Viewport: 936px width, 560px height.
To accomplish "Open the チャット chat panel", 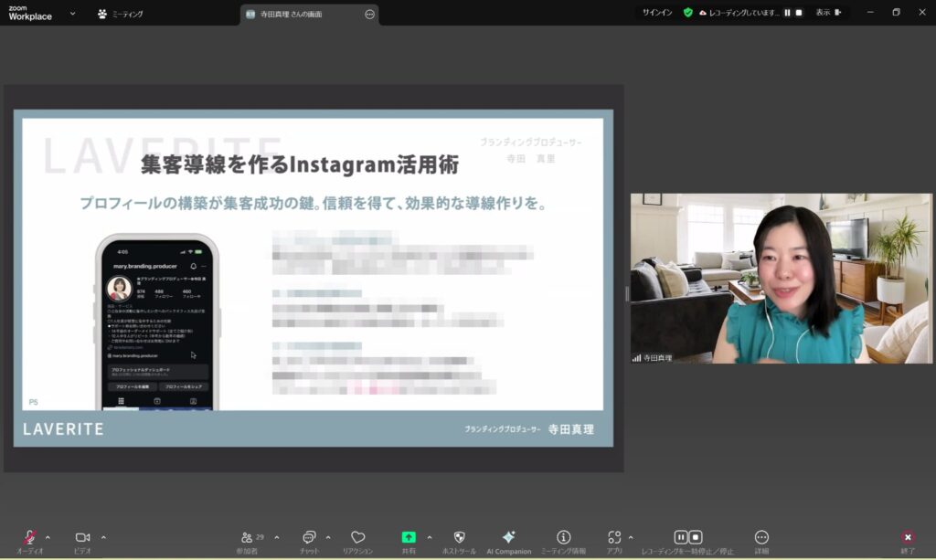I will 309,542.
